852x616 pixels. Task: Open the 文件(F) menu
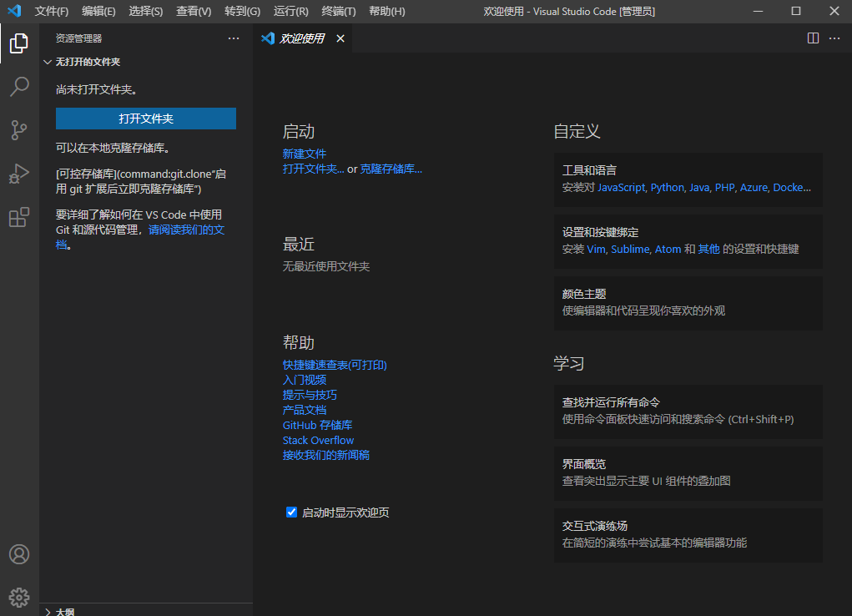[52, 11]
